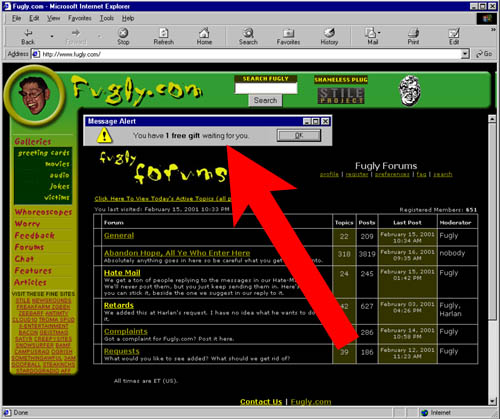Screen dimensions: 500x419
Task: Click the Stile Project banner
Action: click(x=341, y=96)
